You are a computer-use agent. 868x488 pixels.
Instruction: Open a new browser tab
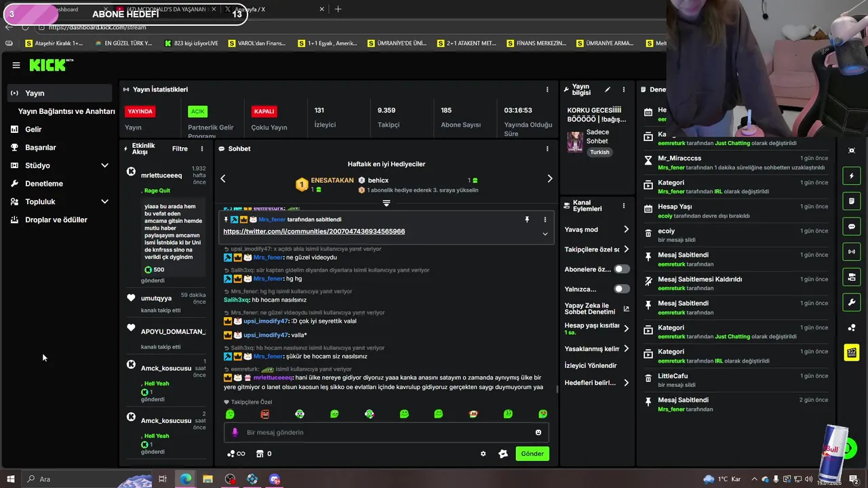(x=338, y=9)
